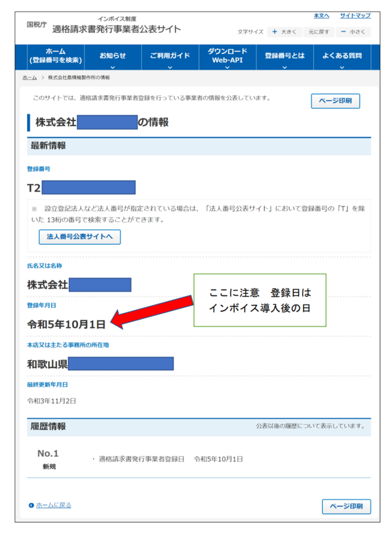Expand the よくある質問 menu chevron
Screen dimensions: 392x538
tap(342, 67)
